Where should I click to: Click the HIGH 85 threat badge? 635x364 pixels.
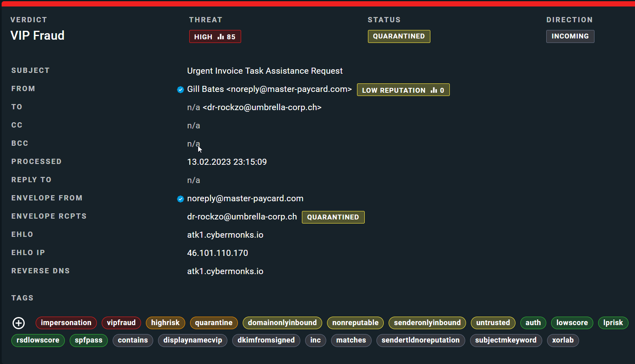(215, 36)
